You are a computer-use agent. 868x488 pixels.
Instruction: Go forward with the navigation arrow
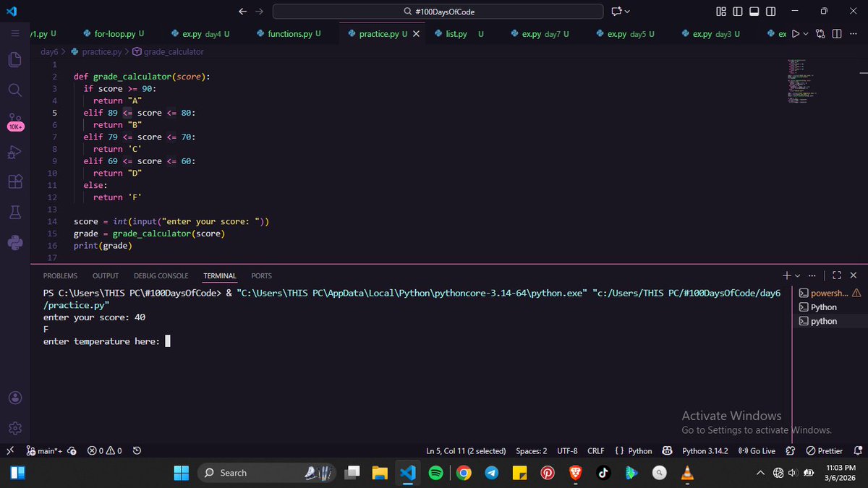point(260,11)
